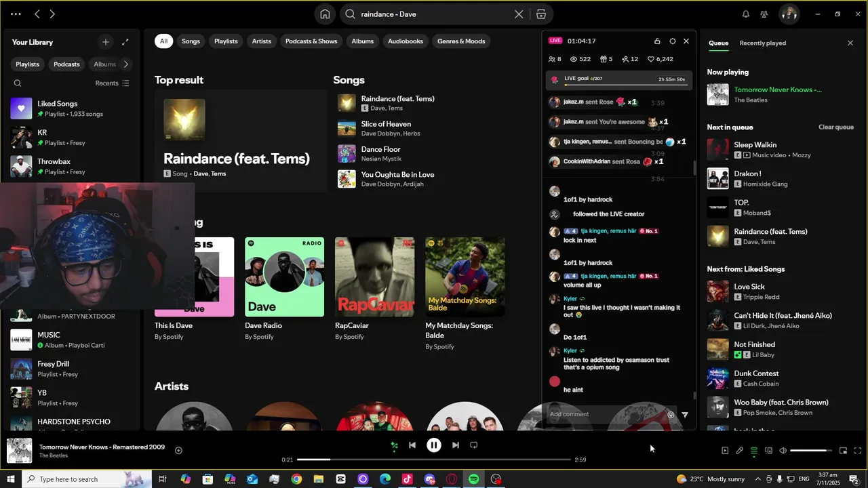Viewport: 868px width, 488px height.
Task: Open Raindance top result card
Action: pos(240,141)
